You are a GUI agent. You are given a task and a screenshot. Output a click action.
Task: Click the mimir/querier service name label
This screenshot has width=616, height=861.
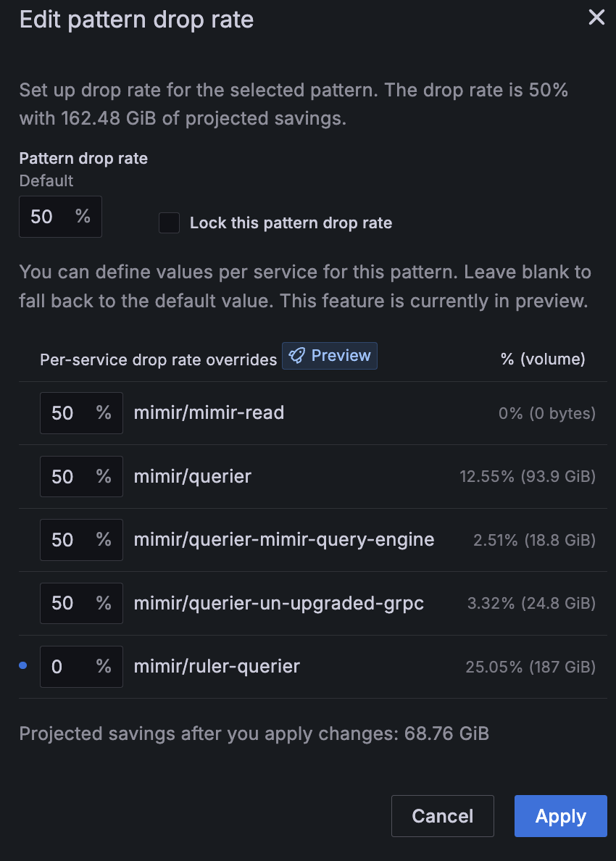(x=192, y=476)
